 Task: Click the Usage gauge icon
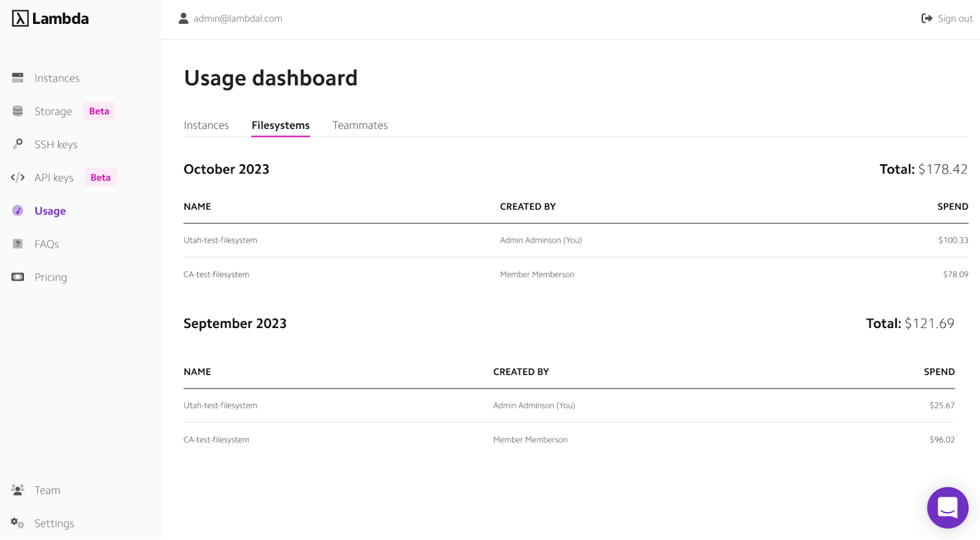click(17, 210)
